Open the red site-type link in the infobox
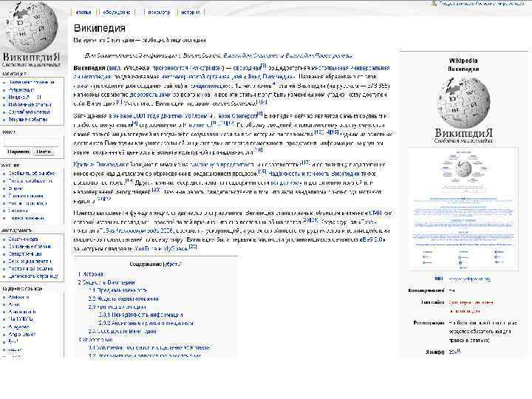The image size is (532, 399). (471, 307)
